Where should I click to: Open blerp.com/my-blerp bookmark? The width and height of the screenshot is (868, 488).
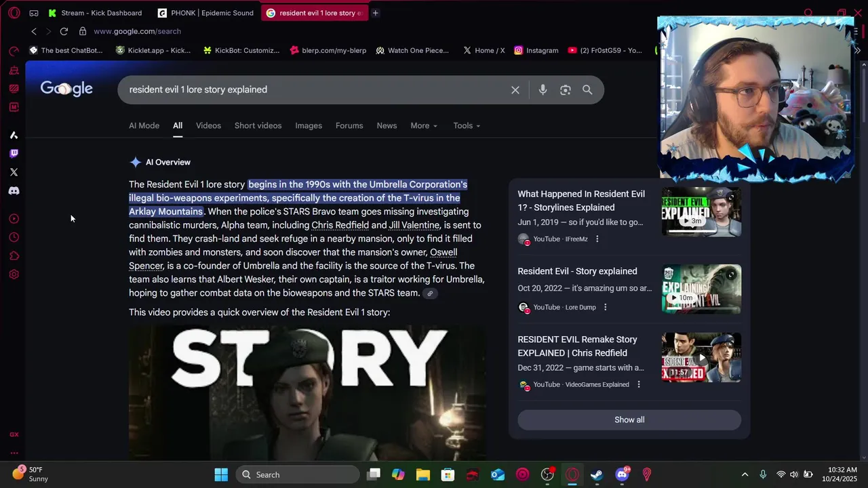[328, 50]
